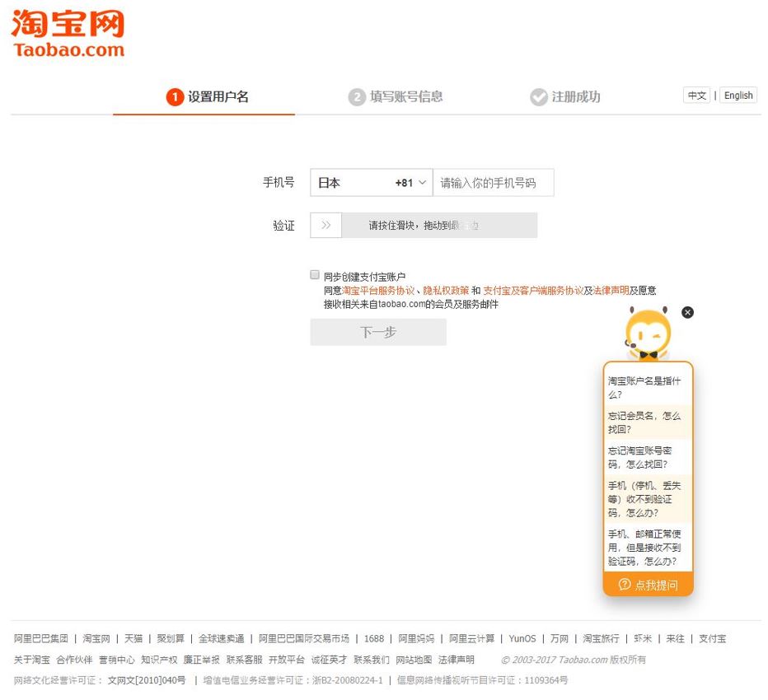The width and height of the screenshot is (768, 700).
Task: Click the 下一步 button
Action: (x=378, y=332)
